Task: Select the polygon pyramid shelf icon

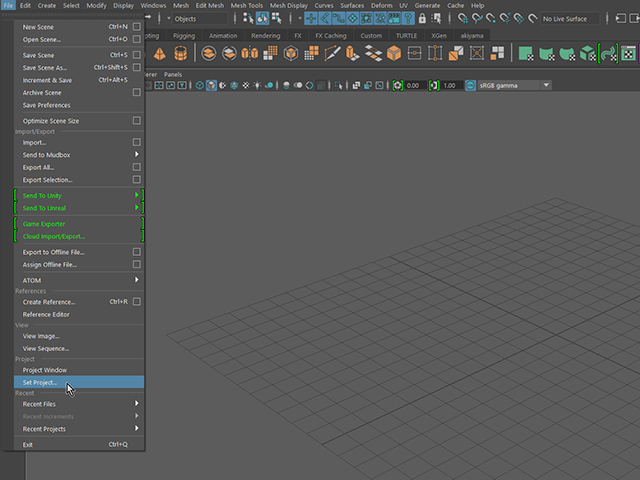Action: [x=160, y=53]
